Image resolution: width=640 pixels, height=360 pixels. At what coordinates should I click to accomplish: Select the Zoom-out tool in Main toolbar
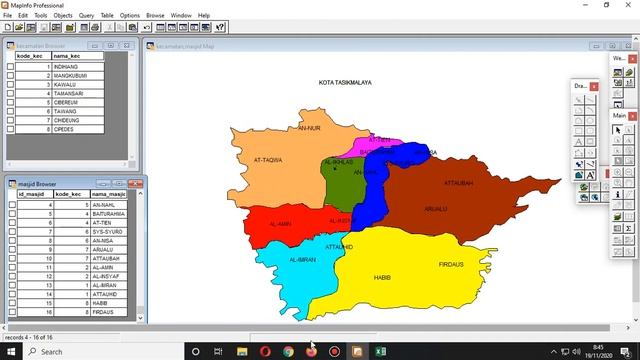coord(629,172)
